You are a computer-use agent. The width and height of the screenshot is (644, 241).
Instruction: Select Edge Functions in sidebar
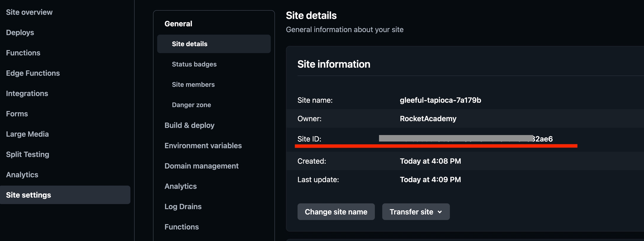33,73
